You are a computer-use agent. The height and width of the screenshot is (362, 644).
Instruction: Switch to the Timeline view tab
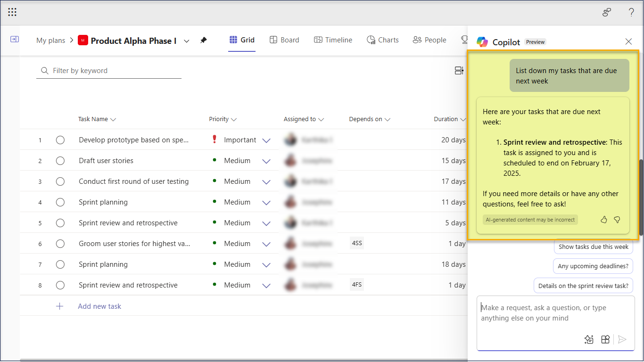tap(333, 40)
